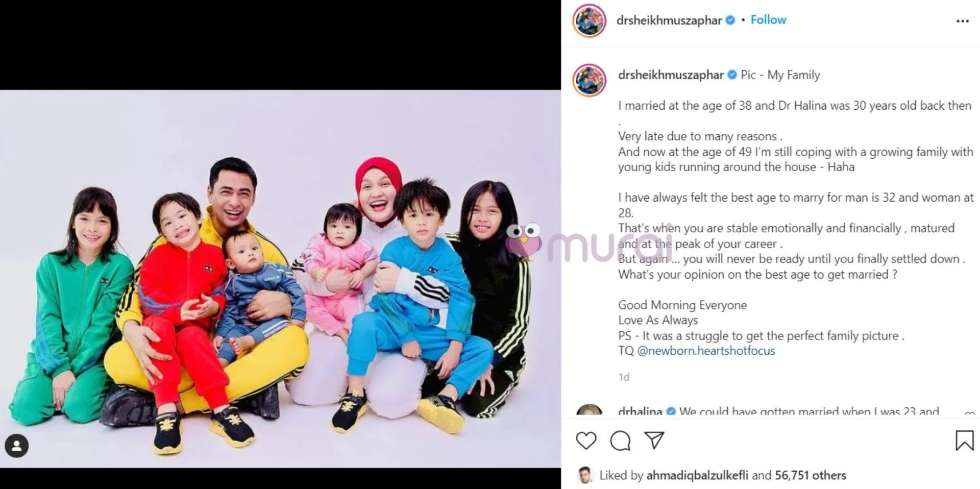Open the three-dot more options menu
Screen dimensions: 980x489
click(x=962, y=21)
